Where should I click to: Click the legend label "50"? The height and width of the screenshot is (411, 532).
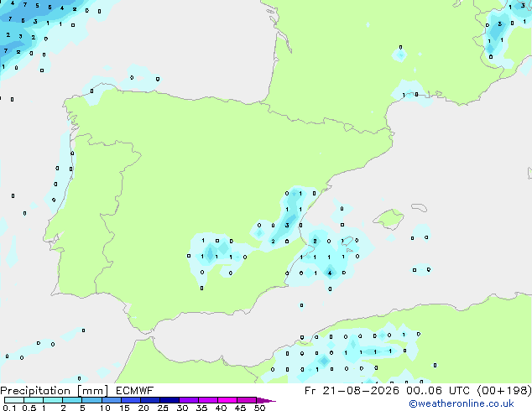point(259,408)
